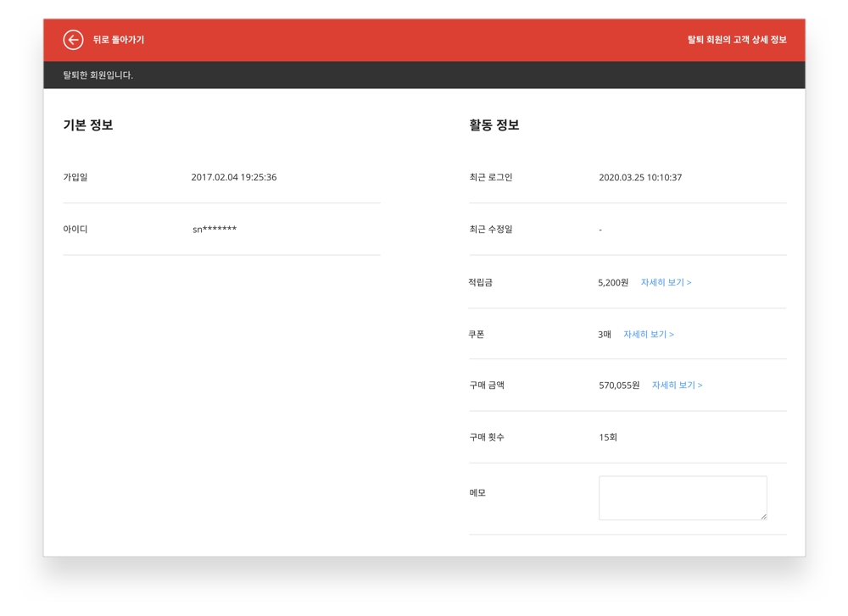Click the memo box resize handle
Image resolution: width=848 pixels, height=616 pixels.
point(763,516)
